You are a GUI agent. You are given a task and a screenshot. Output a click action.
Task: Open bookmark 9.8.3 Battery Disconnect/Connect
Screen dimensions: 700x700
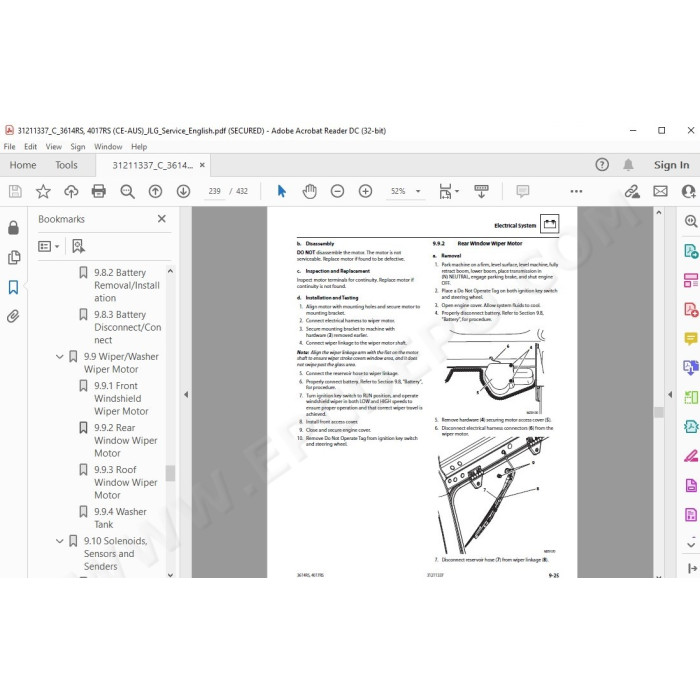tap(127, 327)
